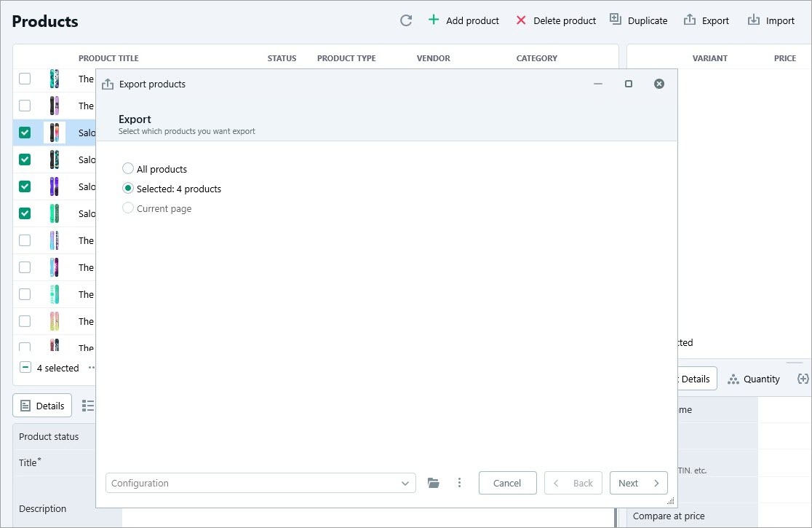Open the Configuration dropdown
The width and height of the screenshot is (812, 528).
260,483
